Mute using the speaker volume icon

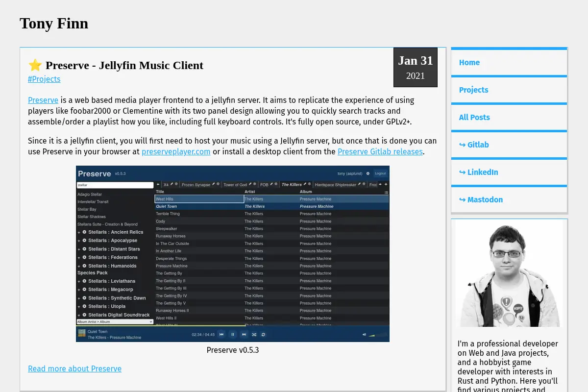point(364,335)
